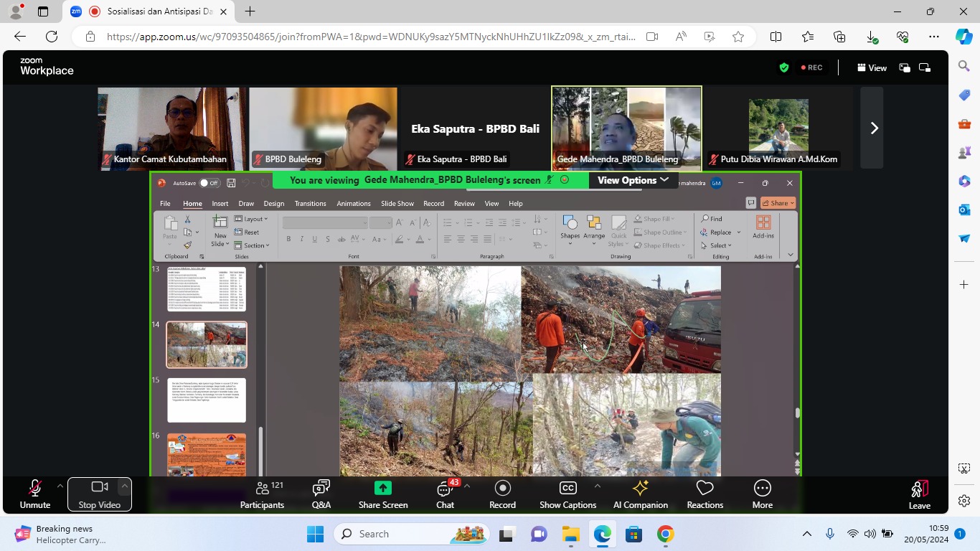Expand caption options arrow beside Show Captions
This screenshot has width=980, height=551.
coord(598,486)
